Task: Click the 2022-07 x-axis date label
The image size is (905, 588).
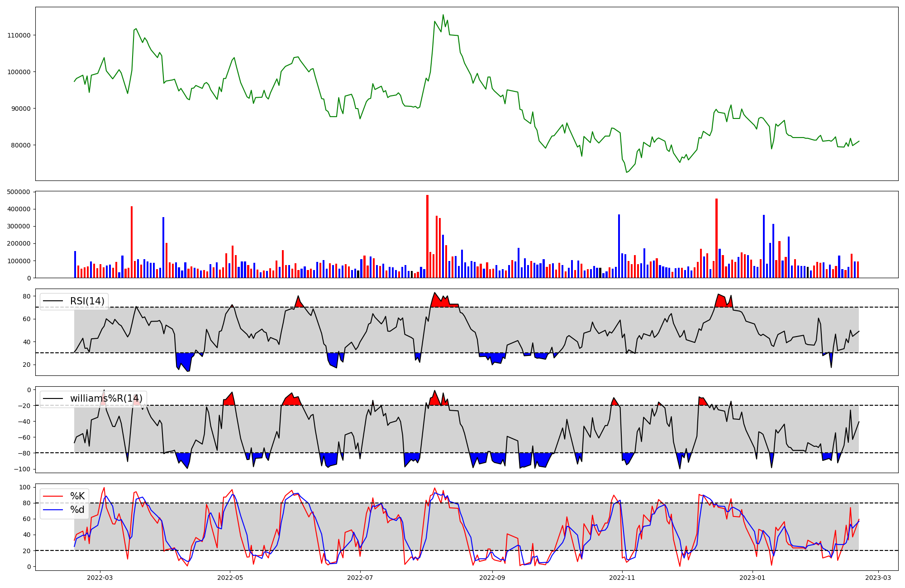Action: pos(360,578)
